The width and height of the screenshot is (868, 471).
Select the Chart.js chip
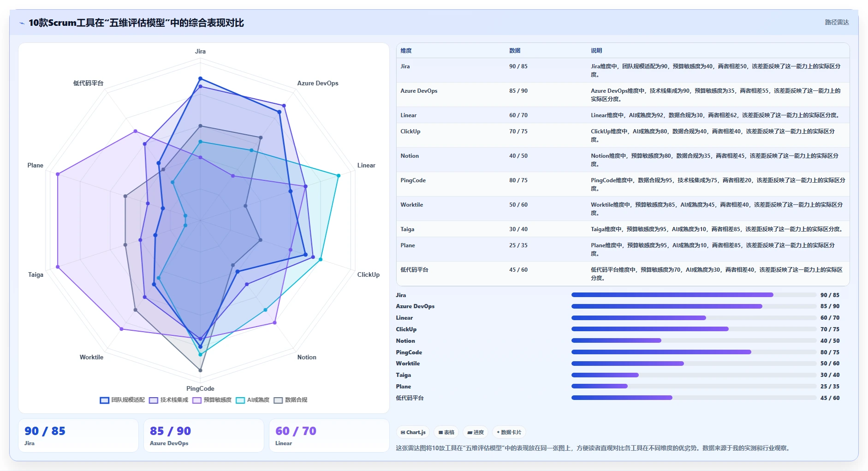point(413,432)
